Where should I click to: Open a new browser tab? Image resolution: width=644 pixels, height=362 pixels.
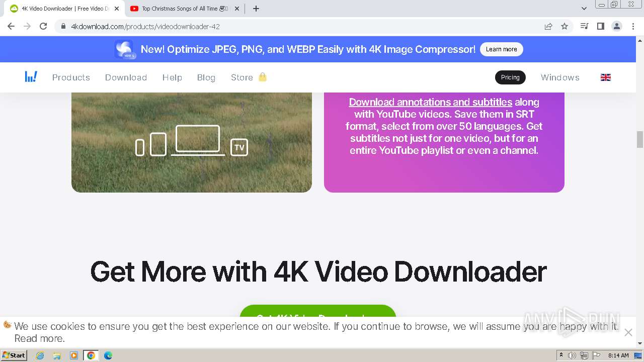pyautogui.click(x=256, y=9)
